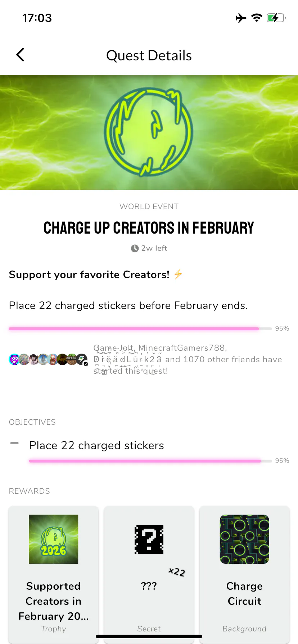The width and height of the screenshot is (298, 644).
Task: Tap the green lightning orb quest banner
Action: [x=149, y=132]
